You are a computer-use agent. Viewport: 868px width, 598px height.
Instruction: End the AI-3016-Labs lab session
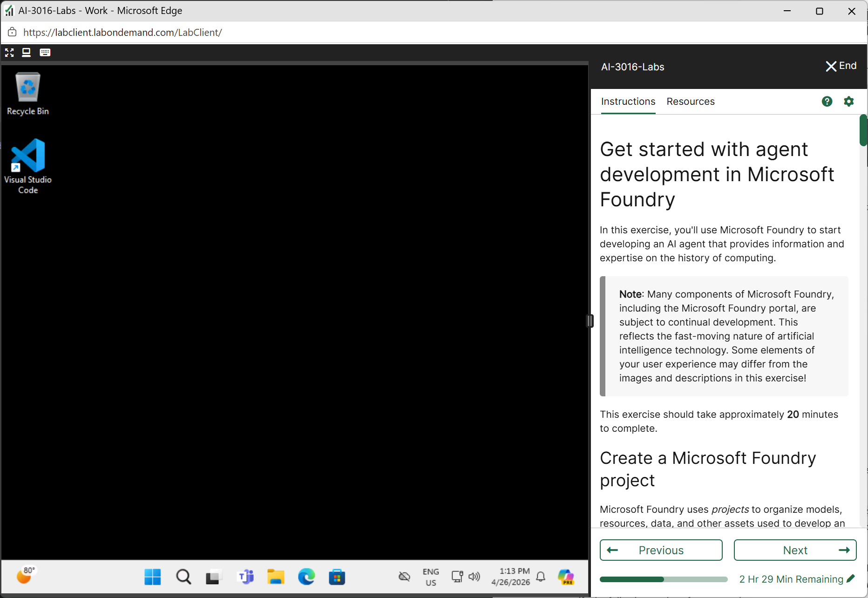coord(841,66)
